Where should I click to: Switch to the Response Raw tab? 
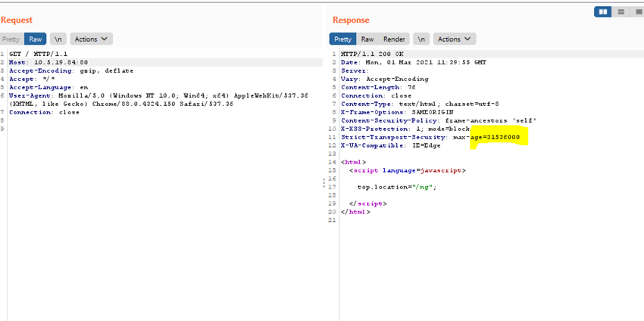[x=367, y=39]
